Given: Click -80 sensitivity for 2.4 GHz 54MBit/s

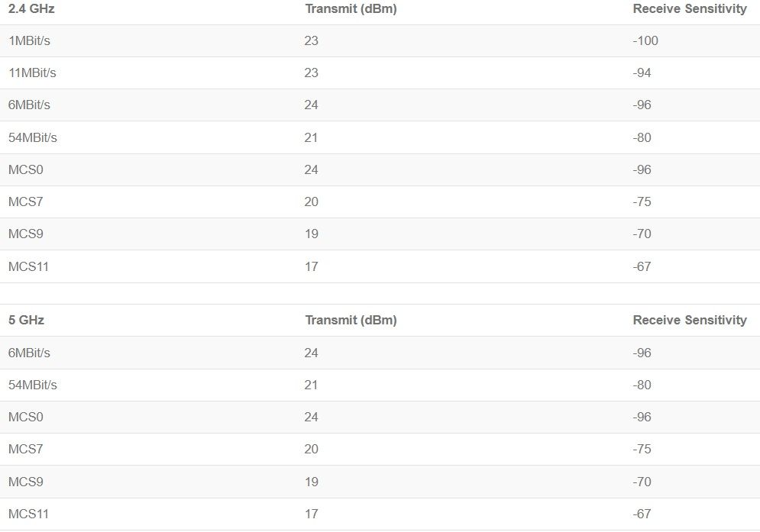Looking at the screenshot, I should (642, 138).
